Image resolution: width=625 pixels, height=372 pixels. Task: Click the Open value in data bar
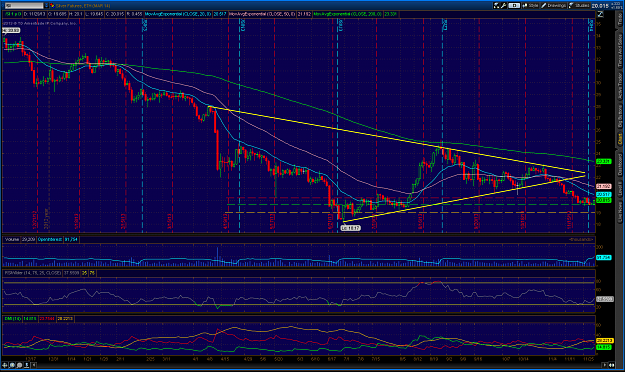(58, 14)
